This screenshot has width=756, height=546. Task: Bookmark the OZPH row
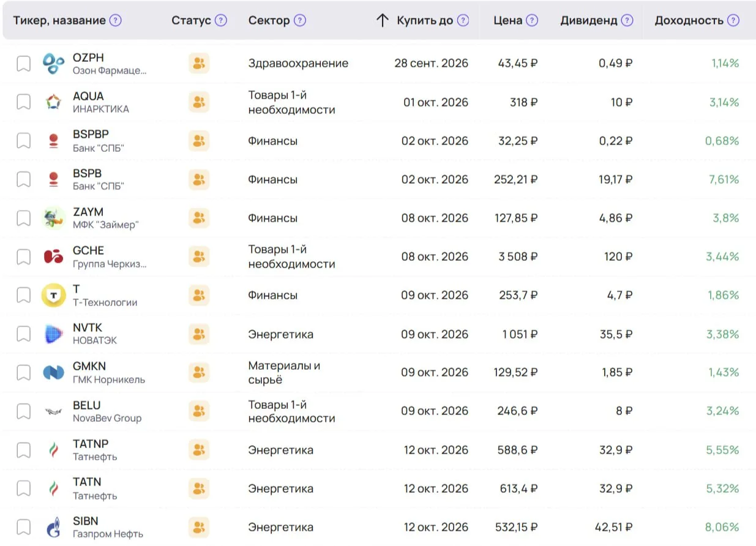(23, 64)
